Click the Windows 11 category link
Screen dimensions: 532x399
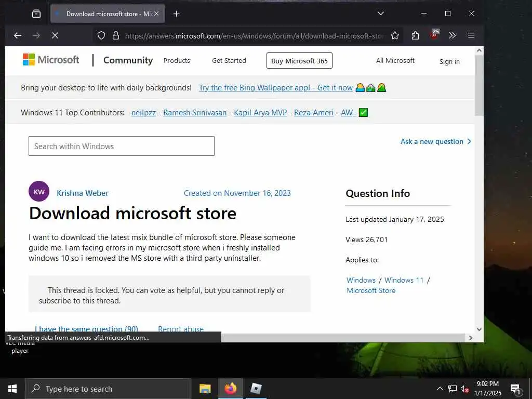pos(404,280)
